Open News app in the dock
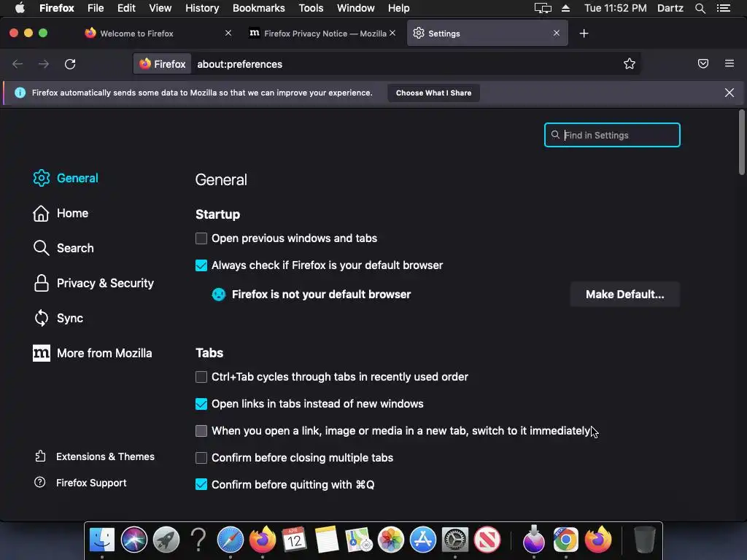This screenshot has width=747, height=560. tap(487, 540)
